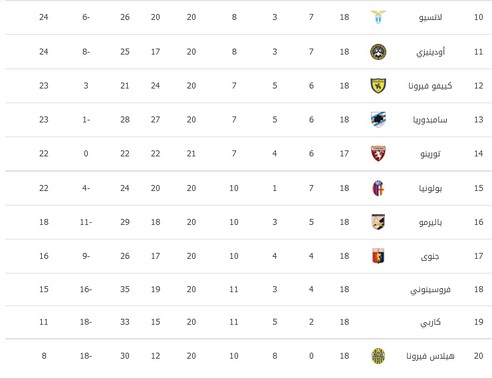Click the Genoa red-blue shield logo
The image size is (492, 378).
378,256
